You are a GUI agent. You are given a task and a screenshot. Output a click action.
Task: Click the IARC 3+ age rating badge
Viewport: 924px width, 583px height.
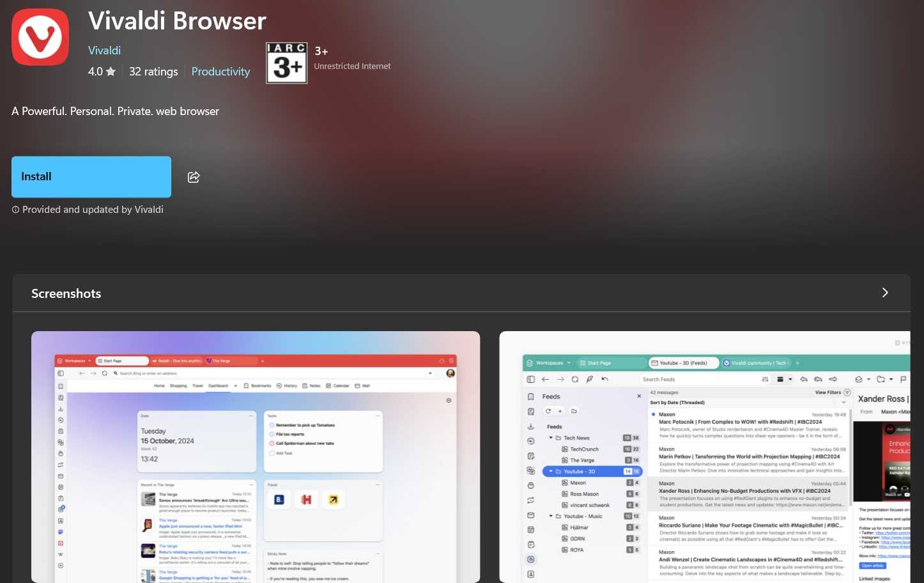[287, 63]
